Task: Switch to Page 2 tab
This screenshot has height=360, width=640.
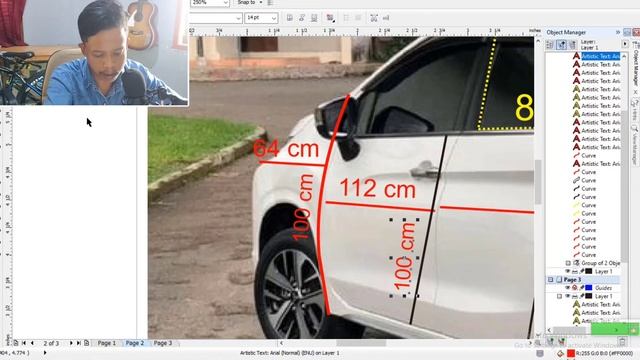Action: pyautogui.click(x=135, y=343)
